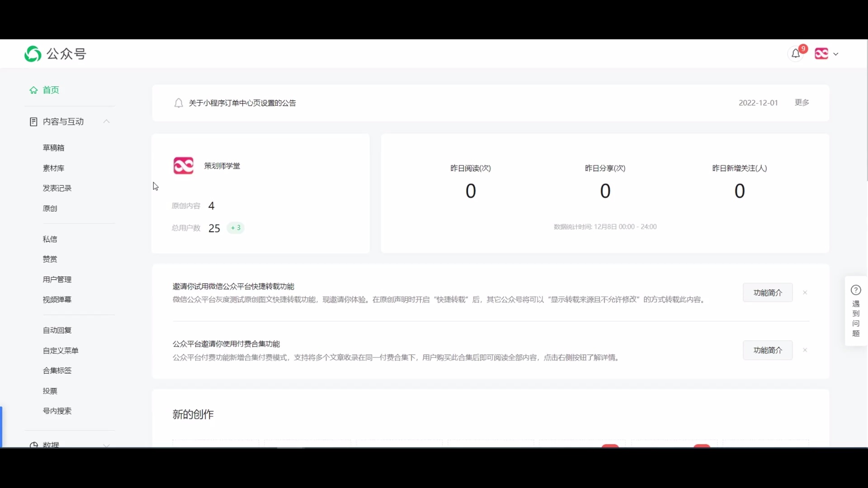Click the WeChat Official Account logo

pos(33,54)
